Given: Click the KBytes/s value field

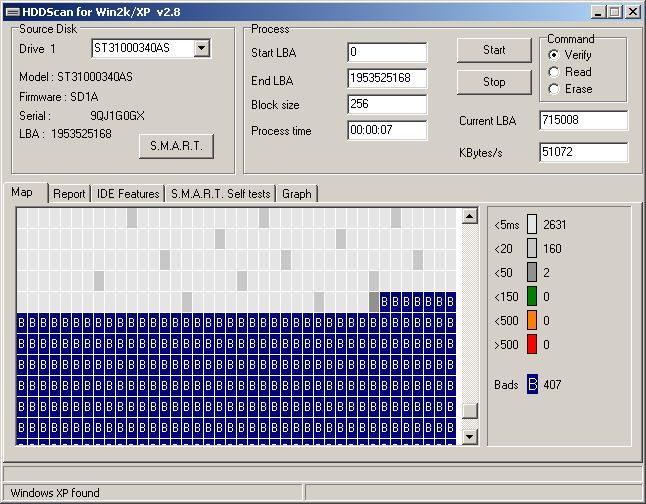Looking at the screenshot, I should click(583, 152).
